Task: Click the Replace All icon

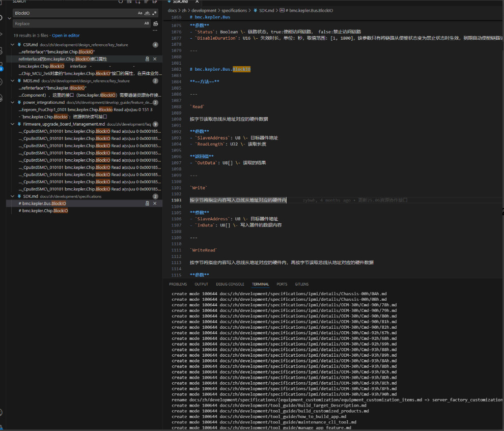Action: (x=156, y=23)
